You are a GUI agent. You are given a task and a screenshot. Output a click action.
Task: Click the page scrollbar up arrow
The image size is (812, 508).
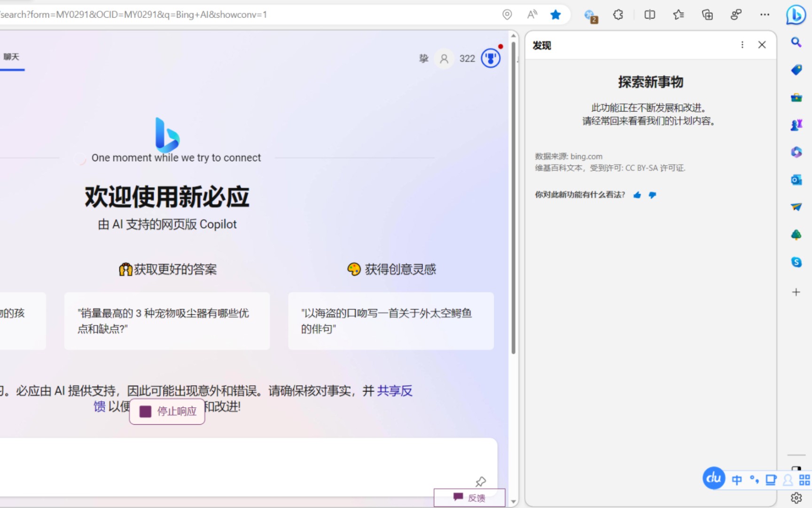pos(514,36)
